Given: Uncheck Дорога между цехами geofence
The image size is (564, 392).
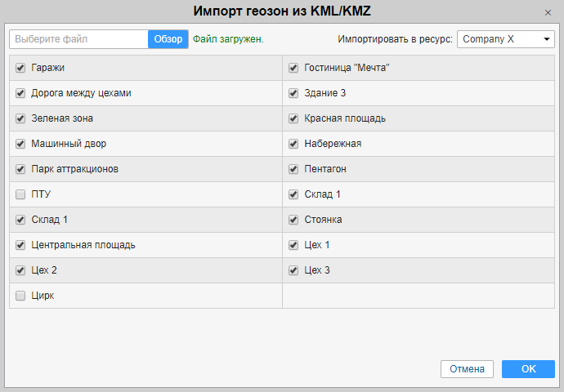Looking at the screenshot, I should point(21,93).
